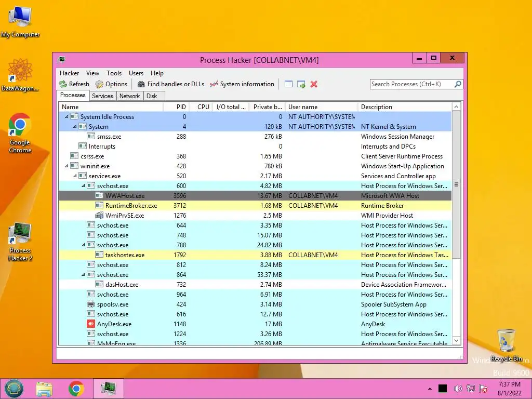Show hidden tray icons arrow
The image size is (532, 399).
coord(430,389)
